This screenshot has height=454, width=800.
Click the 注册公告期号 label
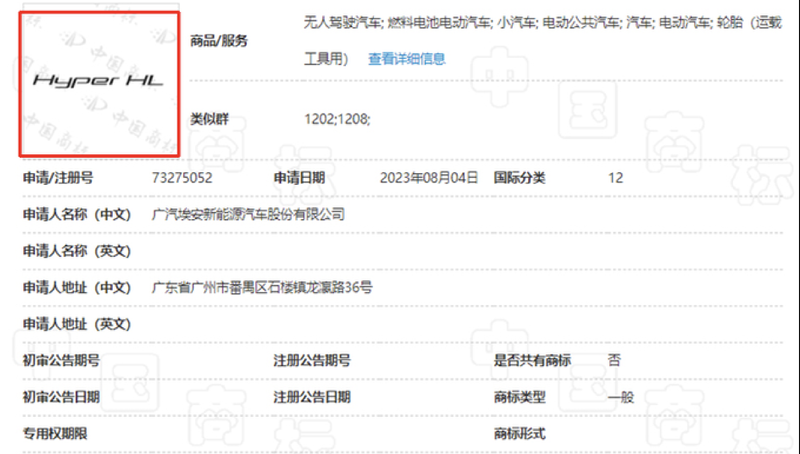pos(312,361)
